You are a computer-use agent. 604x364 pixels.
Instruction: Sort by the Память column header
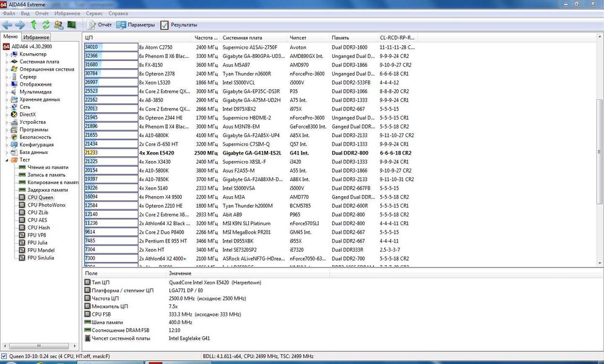(x=353, y=37)
